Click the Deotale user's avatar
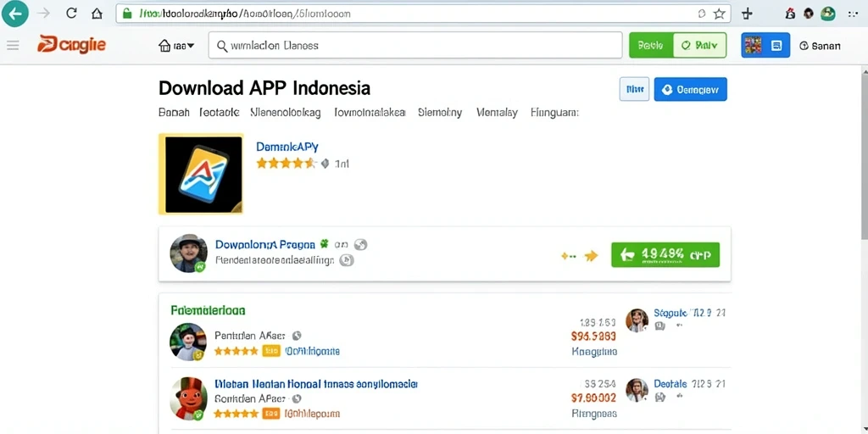 [x=637, y=390]
